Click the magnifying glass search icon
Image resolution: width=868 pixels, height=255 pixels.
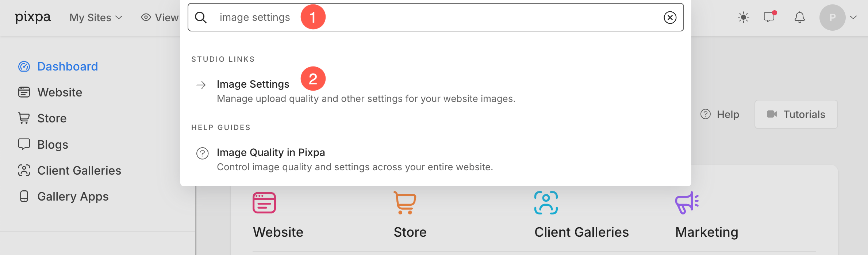click(x=201, y=18)
